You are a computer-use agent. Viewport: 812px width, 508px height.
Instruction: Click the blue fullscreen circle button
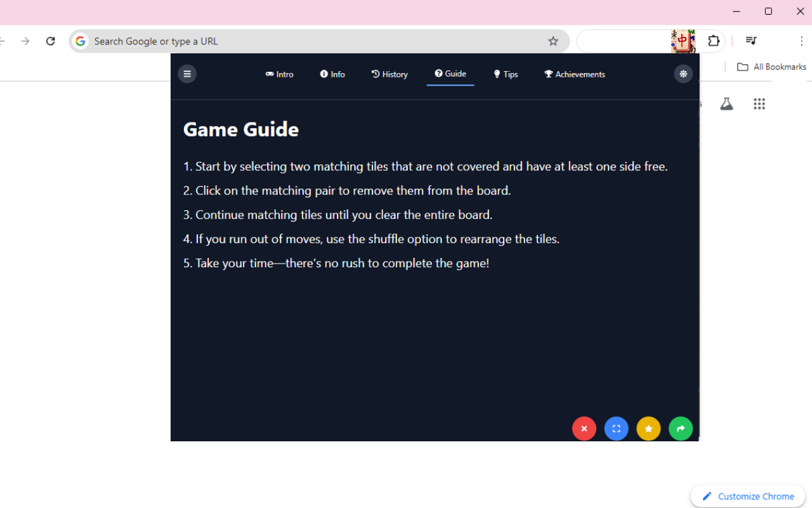pos(617,429)
